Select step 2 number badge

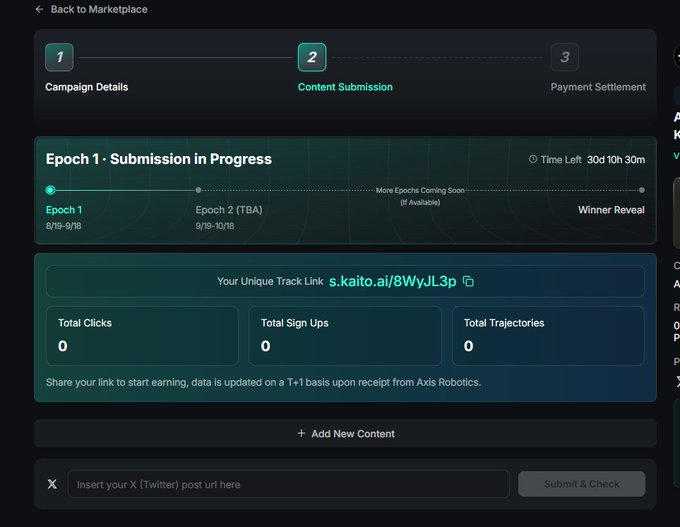click(x=312, y=57)
